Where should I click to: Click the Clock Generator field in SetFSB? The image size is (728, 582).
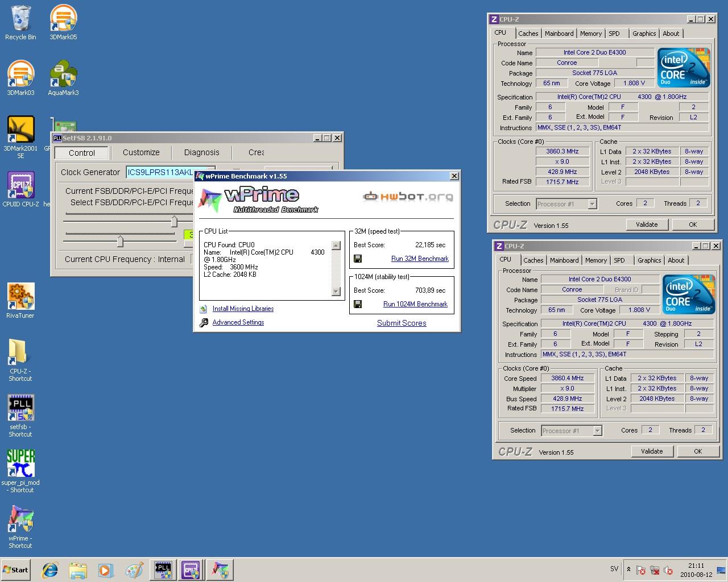click(x=169, y=172)
